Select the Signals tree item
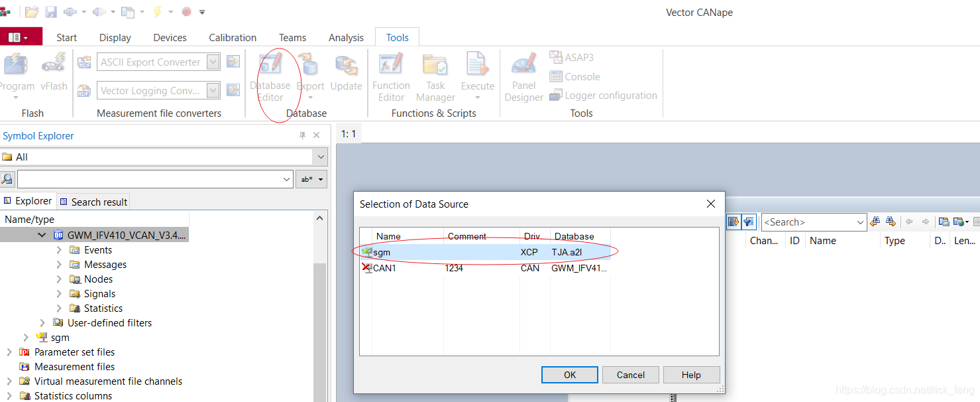Viewport: 980px width, 402px height. 99,294
